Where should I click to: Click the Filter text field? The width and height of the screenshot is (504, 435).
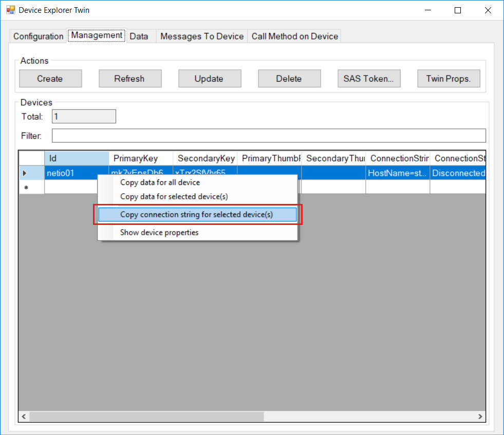269,136
